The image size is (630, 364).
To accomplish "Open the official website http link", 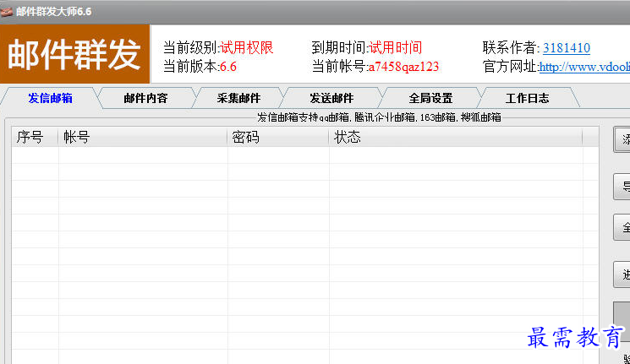I will 584,67.
